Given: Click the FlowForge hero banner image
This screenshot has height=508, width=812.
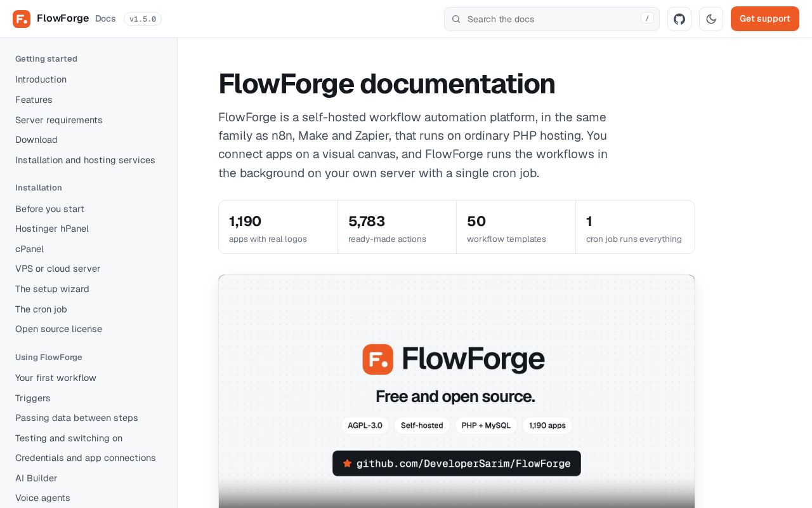Looking at the screenshot, I should point(457,391).
